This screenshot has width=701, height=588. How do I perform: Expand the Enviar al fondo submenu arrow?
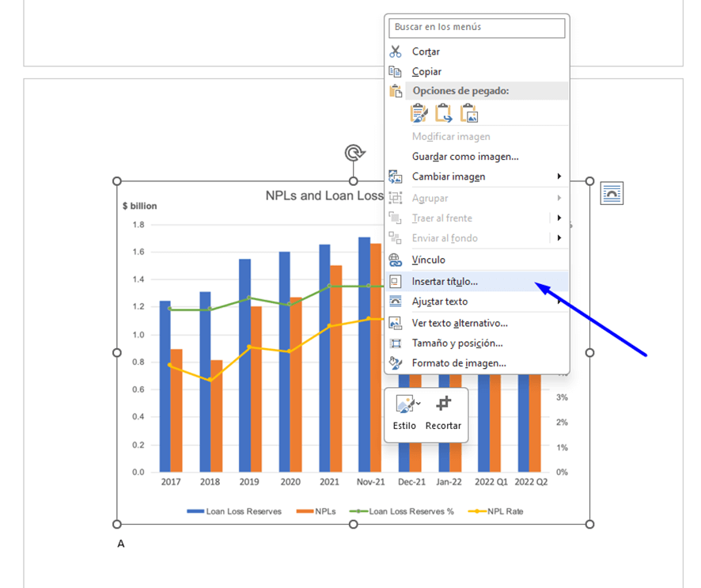pos(559,238)
